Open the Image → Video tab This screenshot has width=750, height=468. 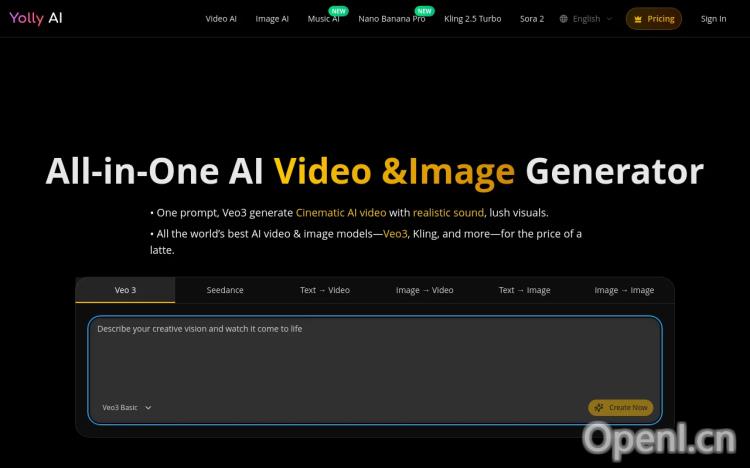click(424, 290)
